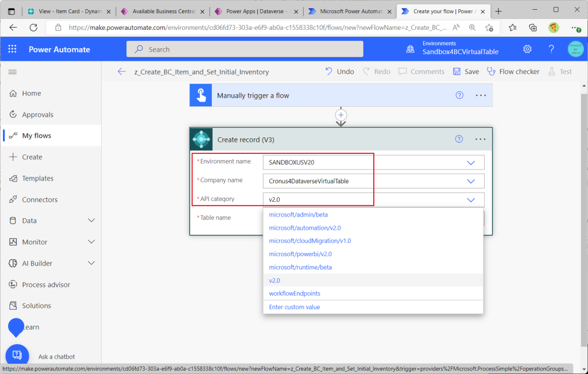Open the Edge settings and more menu
Viewport: 588px width, 374px height.
tap(575, 28)
